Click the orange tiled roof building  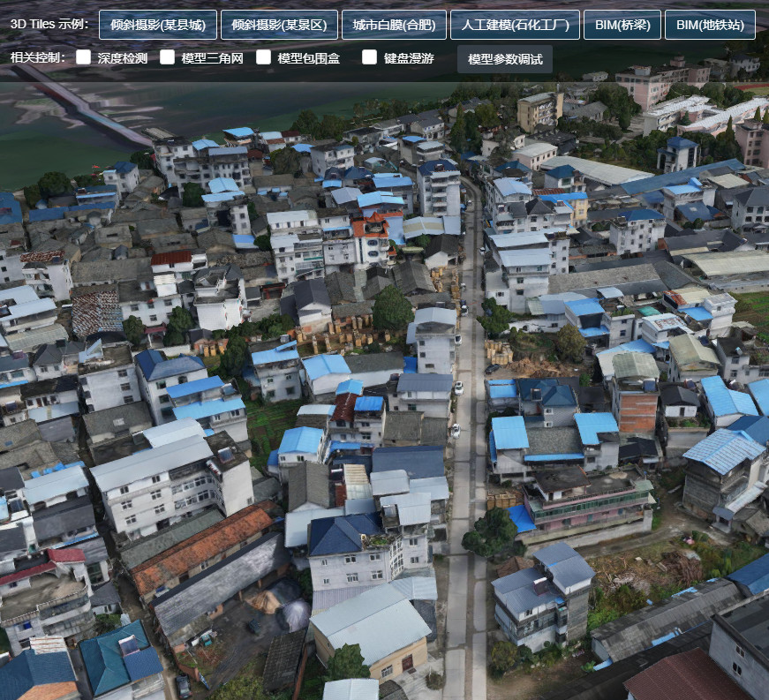(203, 547)
